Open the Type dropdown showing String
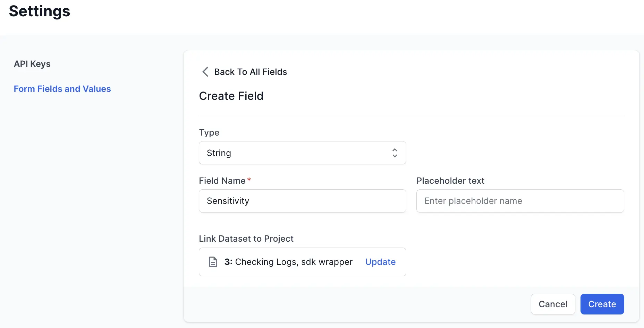The image size is (644, 328). pyautogui.click(x=302, y=153)
